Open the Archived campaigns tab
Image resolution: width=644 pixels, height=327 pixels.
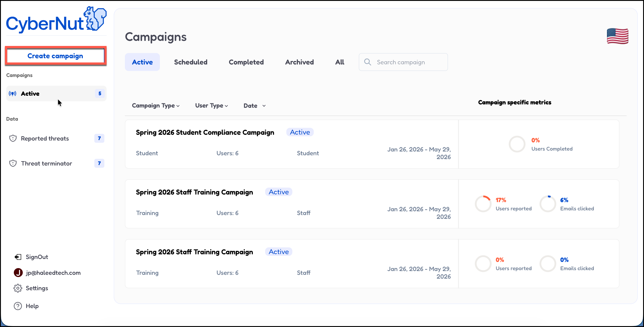coord(299,62)
